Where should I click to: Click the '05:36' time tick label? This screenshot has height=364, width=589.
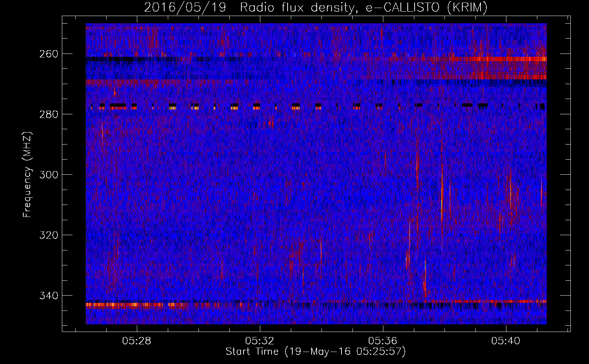click(x=383, y=341)
